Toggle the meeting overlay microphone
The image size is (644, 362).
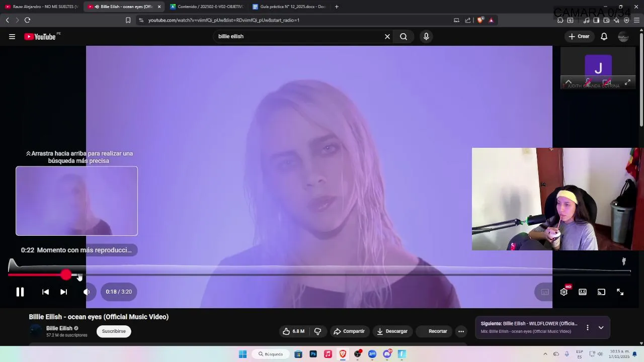pyautogui.click(x=588, y=82)
